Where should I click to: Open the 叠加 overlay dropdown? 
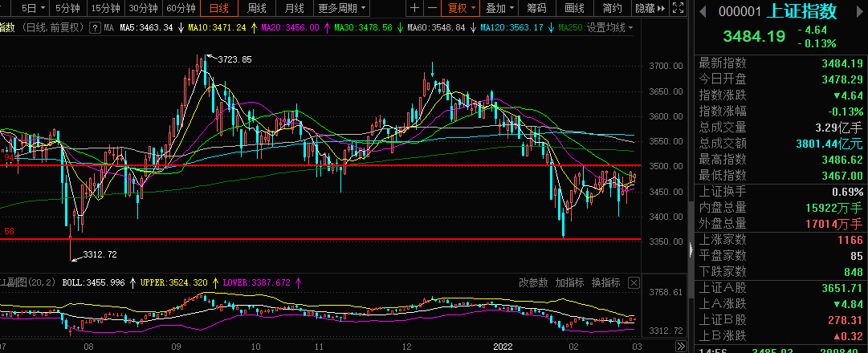pos(500,9)
